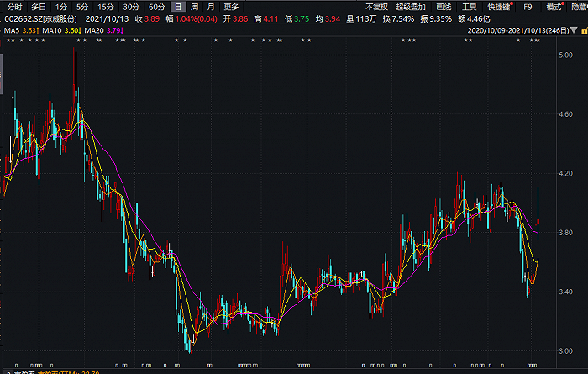Viewport: 588px width, 374px height.
Task: Open the 工具 tools menu
Action: [469, 7]
